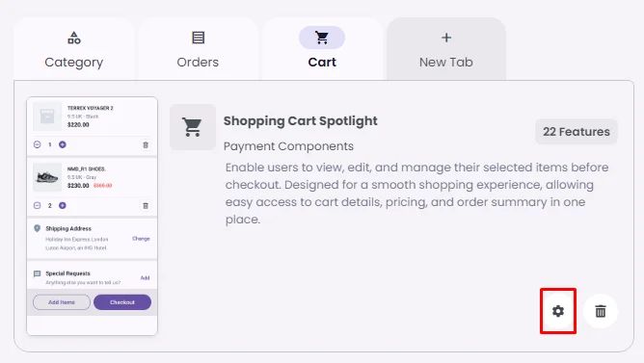Click the cart icon in Cart tab
The width and height of the screenshot is (644, 363).
[x=322, y=38]
